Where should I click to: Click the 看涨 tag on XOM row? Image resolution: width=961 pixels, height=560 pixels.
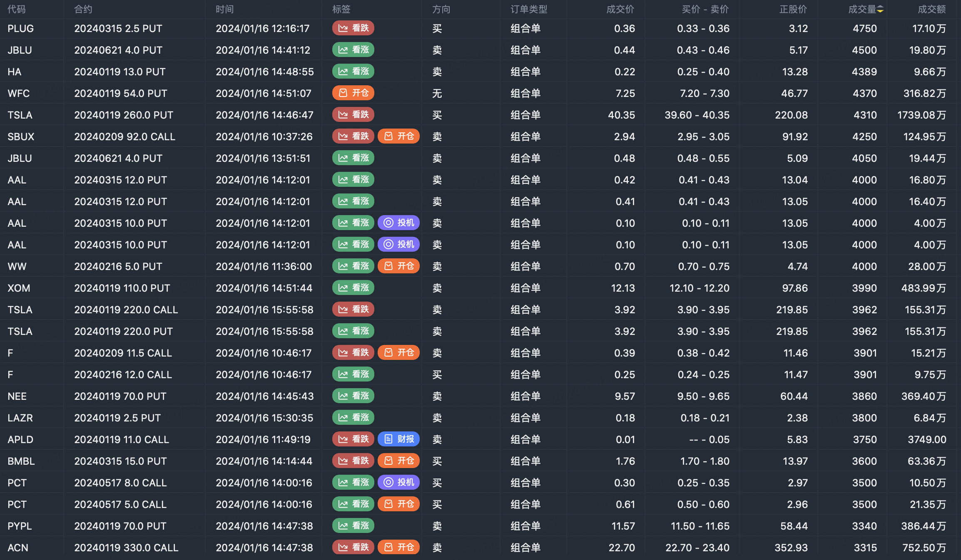(x=353, y=288)
